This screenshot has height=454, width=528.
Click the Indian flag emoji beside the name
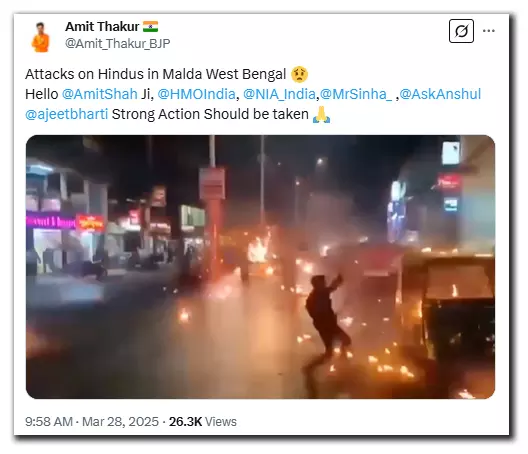click(151, 26)
